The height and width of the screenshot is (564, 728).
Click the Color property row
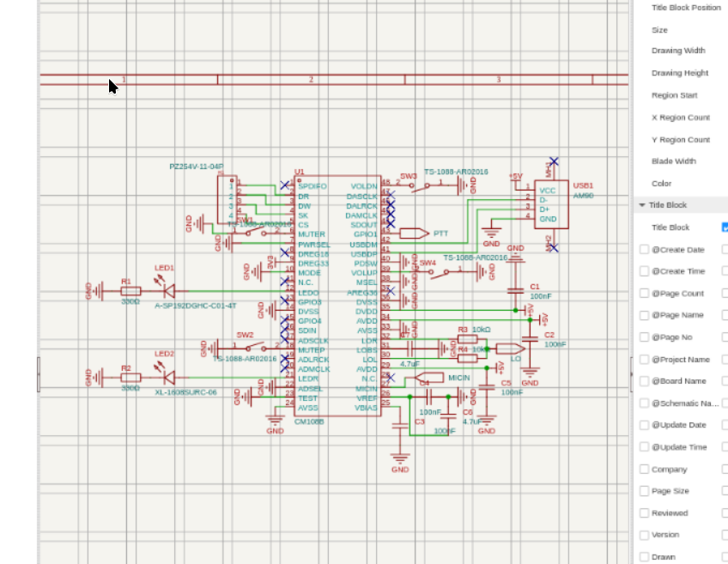(661, 184)
